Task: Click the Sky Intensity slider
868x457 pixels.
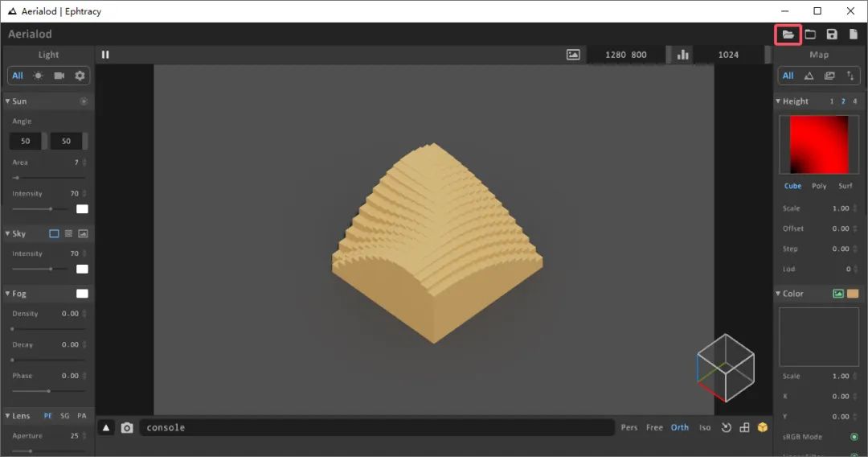Action: point(42,270)
